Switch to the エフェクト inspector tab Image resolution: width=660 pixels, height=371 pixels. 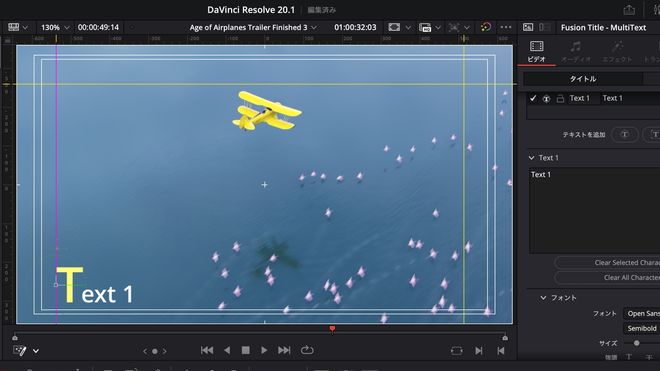(617, 52)
